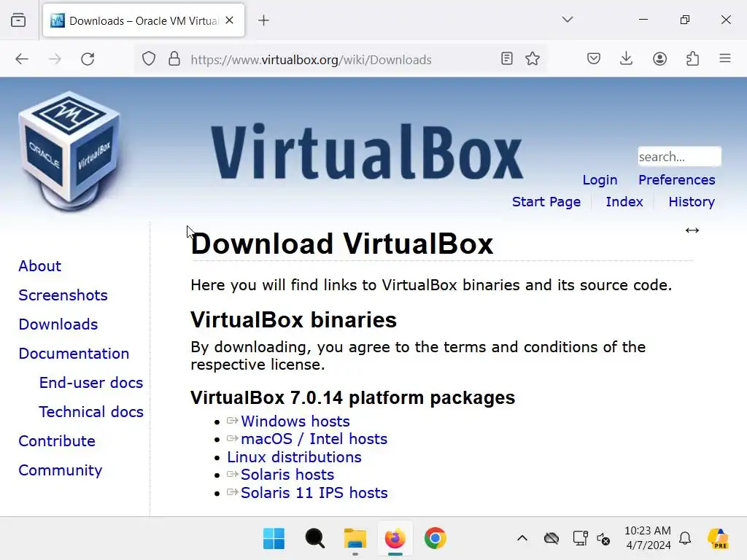
Task: Open the Documentation sidebar link
Action: pos(74,354)
